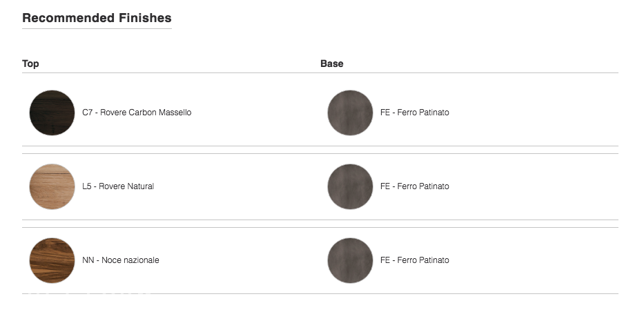Click the Recommended Finishes heading

[x=97, y=18]
